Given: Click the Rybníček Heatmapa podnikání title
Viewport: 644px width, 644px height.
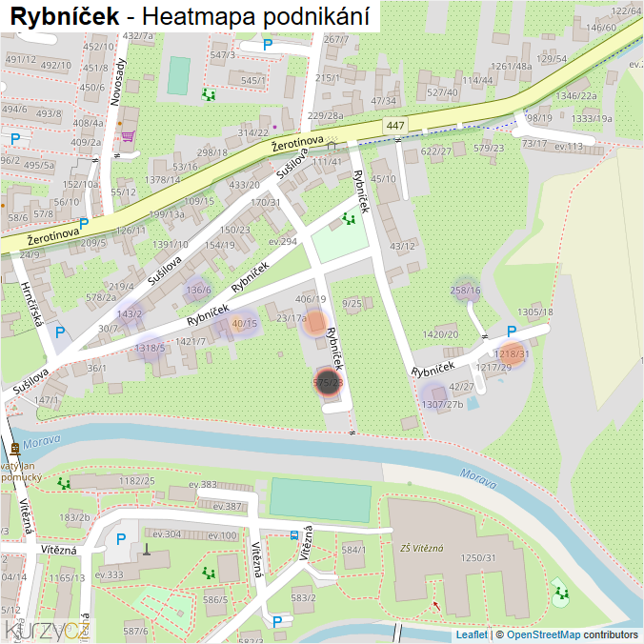Looking at the screenshot, I should (190, 16).
